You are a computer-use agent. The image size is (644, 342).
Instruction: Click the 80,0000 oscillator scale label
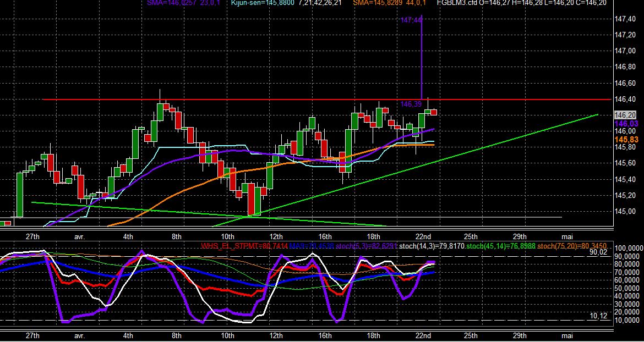tap(627, 264)
